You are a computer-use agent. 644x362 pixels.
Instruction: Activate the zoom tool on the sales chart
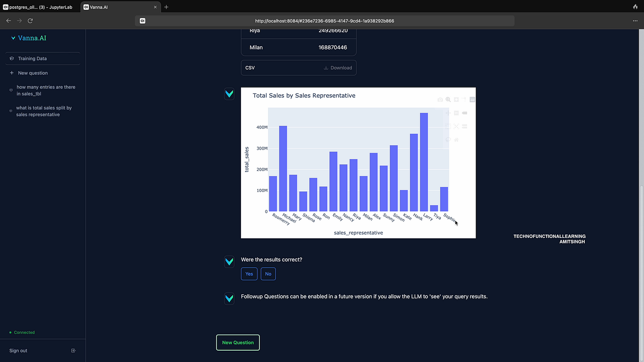coord(448,100)
